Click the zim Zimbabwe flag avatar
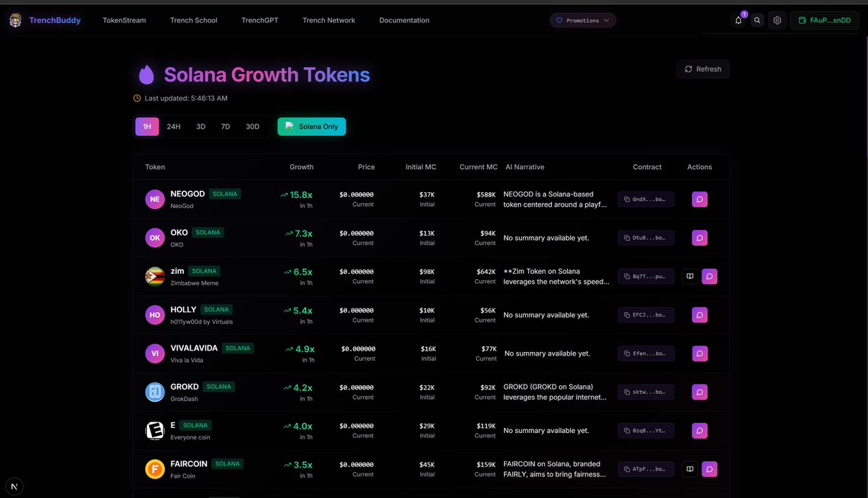 [155, 276]
